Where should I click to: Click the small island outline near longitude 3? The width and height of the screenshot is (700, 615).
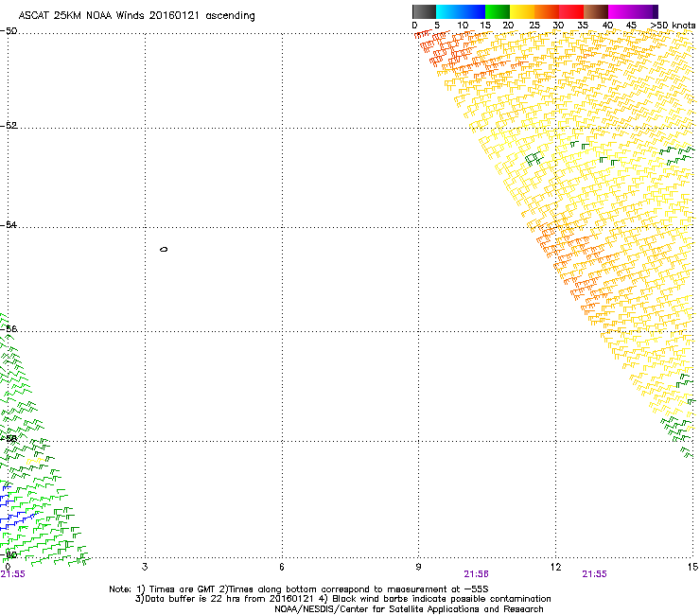pyautogui.click(x=164, y=249)
